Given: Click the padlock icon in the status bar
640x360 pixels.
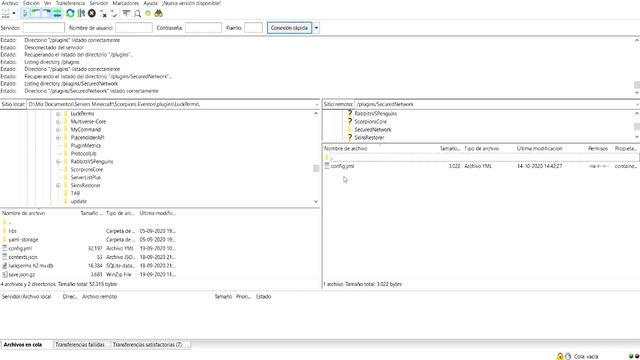Looking at the screenshot, I should (560, 356).
